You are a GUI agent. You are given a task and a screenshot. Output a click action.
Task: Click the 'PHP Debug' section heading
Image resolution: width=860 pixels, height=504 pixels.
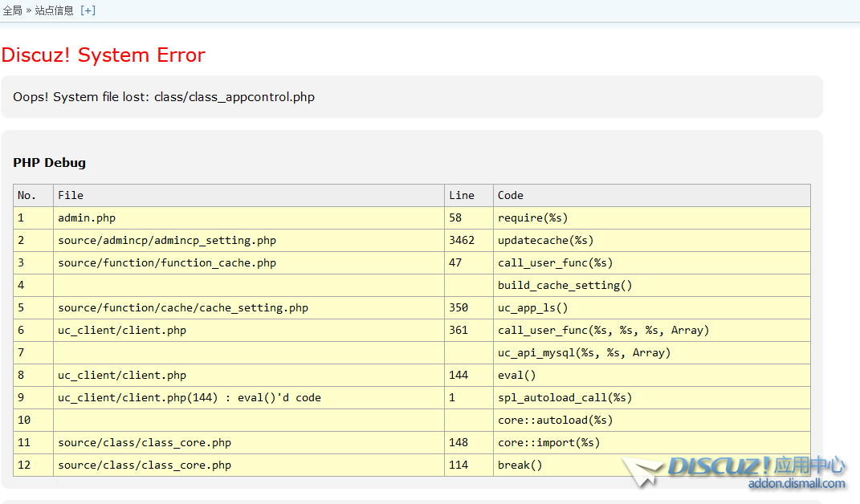tap(49, 163)
